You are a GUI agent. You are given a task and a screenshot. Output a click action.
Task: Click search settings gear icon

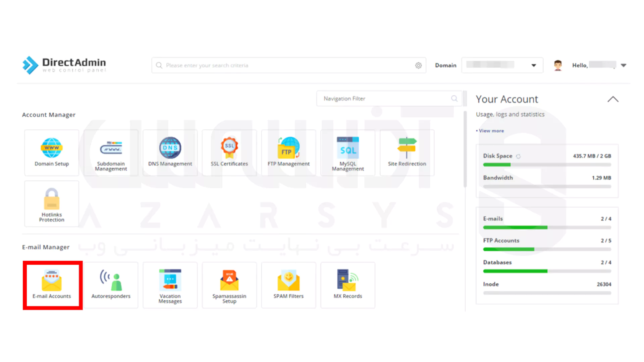click(418, 65)
